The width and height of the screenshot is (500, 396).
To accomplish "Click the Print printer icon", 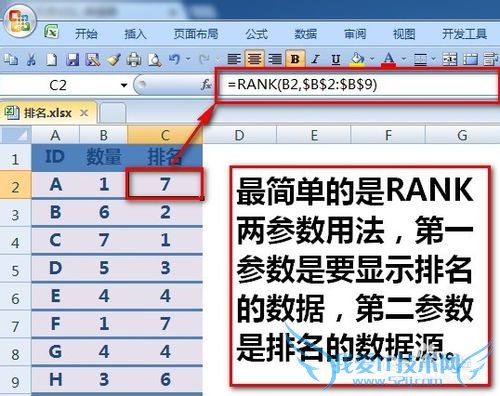I will click(134, 60).
